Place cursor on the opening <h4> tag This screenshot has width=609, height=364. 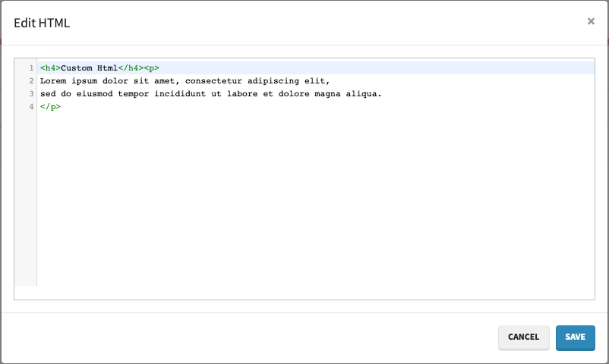(x=50, y=68)
